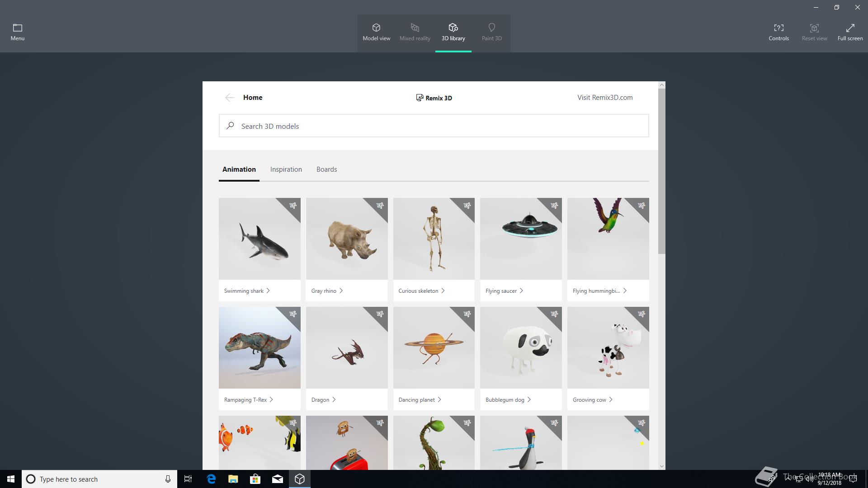Expand Swimming shark chevron
This screenshot has width=868, height=488.
coord(268,291)
